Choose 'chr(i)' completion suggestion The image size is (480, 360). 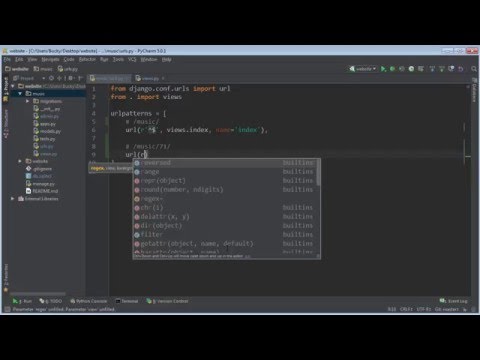[x=224, y=208]
